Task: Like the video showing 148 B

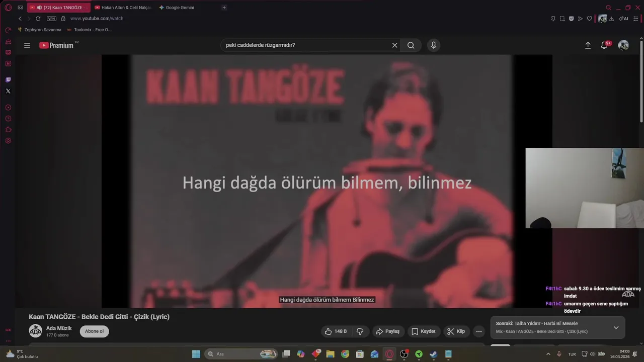Action: pos(336,331)
